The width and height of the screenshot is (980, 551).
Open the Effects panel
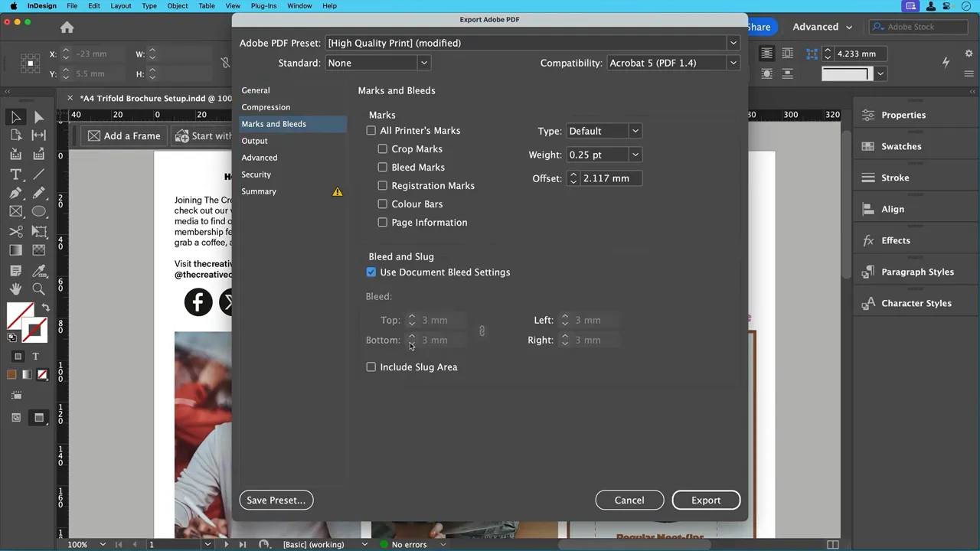[896, 240]
